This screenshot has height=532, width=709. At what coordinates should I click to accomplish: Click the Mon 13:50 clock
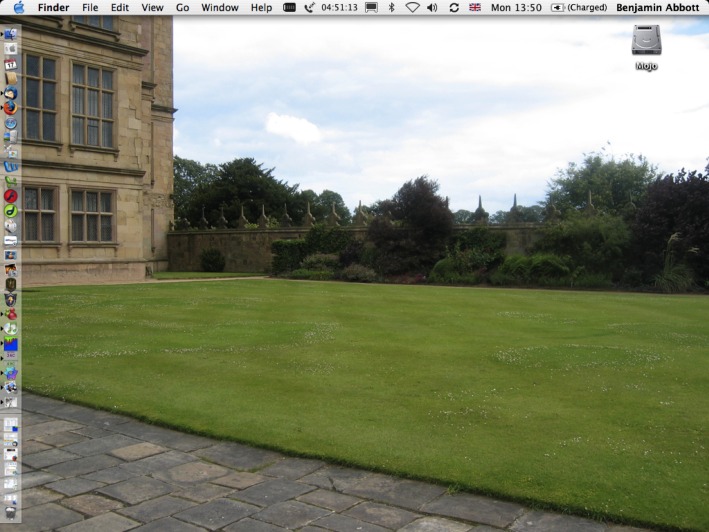click(x=516, y=8)
